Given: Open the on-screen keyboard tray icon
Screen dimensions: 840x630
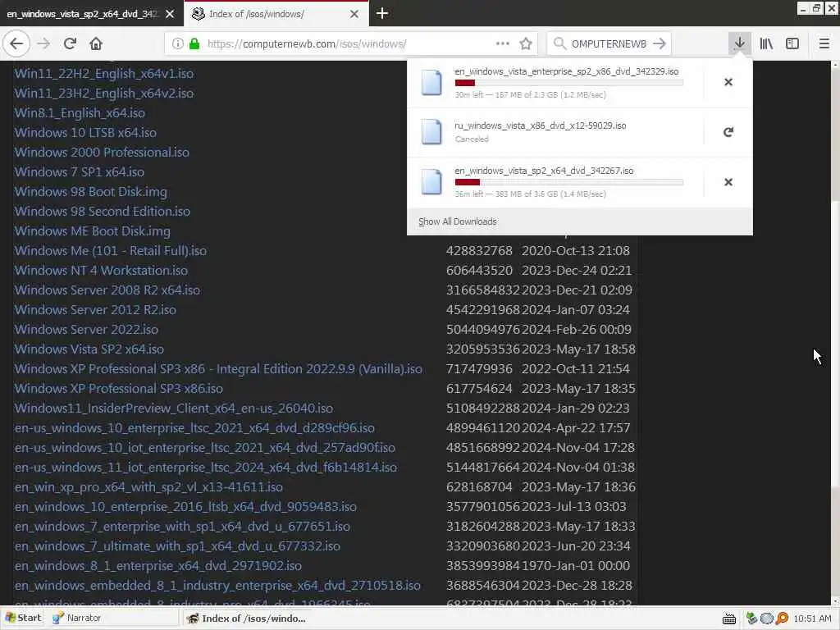Looking at the screenshot, I should point(729,619).
